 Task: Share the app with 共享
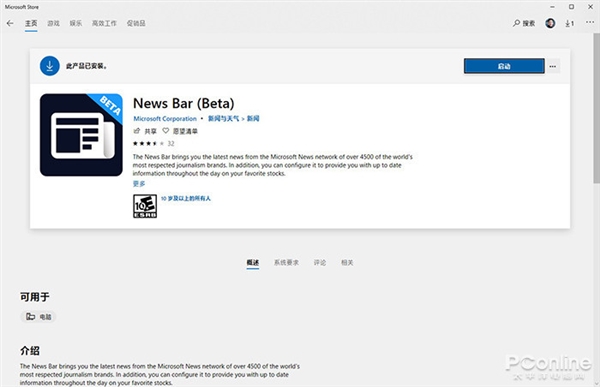click(145, 131)
